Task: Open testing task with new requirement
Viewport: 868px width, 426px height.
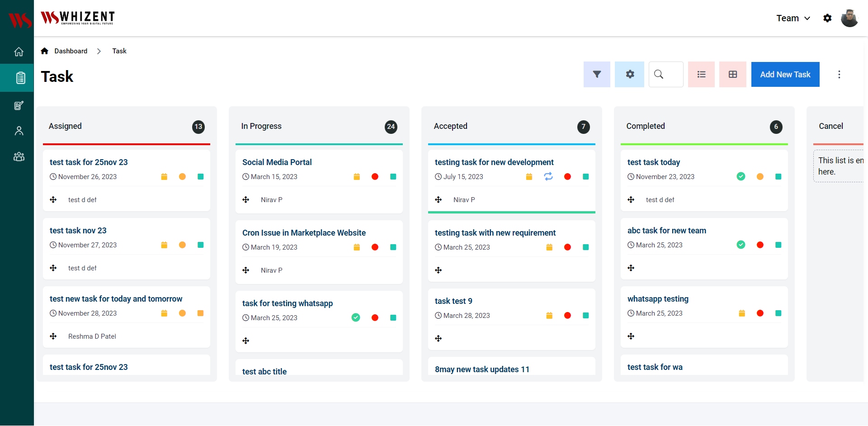Action: tap(495, 233)
